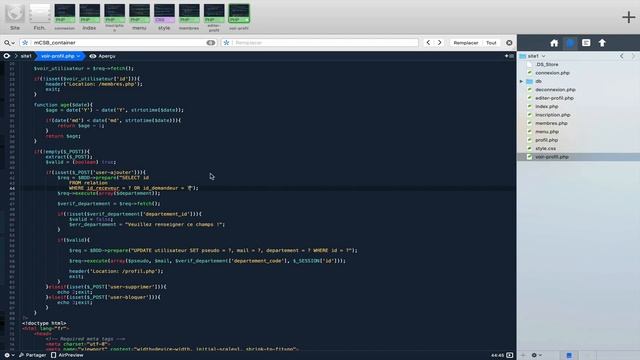Select voir-profil.php in file list

tap(578, 157)
